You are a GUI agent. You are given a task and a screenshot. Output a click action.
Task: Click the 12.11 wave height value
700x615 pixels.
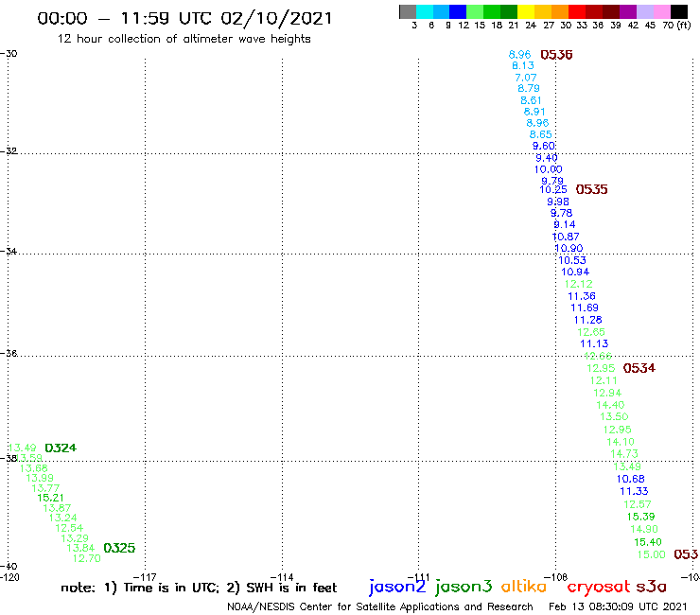tap(604, 380)
